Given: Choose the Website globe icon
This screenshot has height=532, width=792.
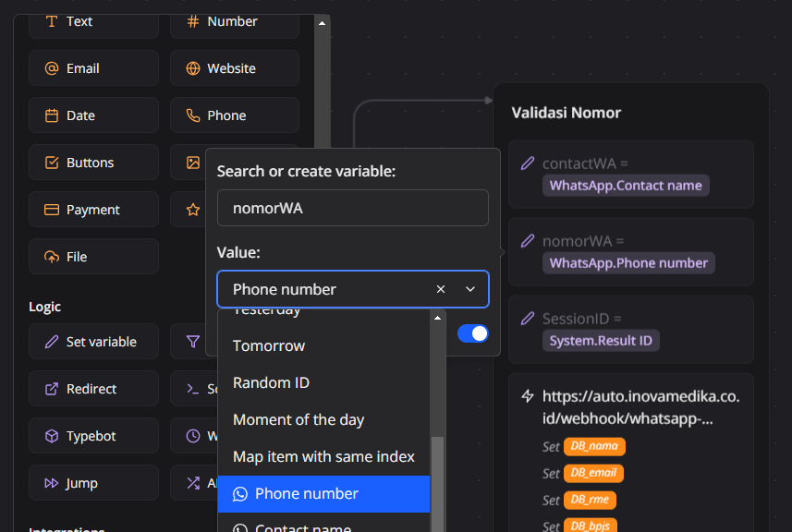Looking at the screenshot, I should (x=193, y=68).
